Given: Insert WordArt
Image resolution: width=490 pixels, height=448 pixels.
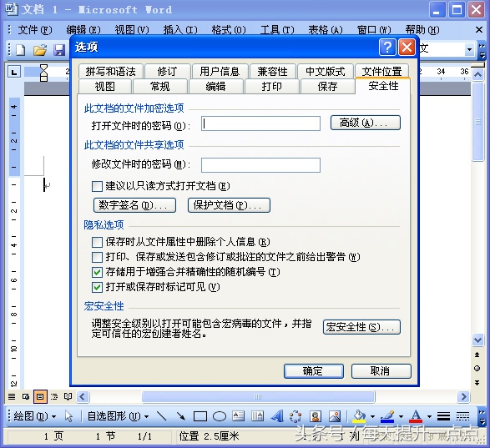Looking at the screenshot, I should (277, 416).
